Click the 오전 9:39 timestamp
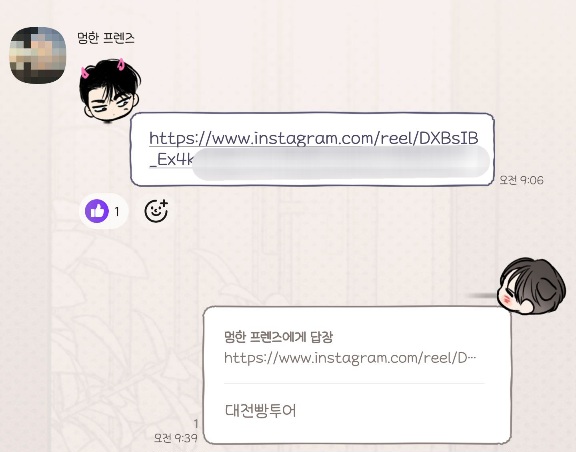This screenshot has height=452, width=576. click(x=176, y=438)
